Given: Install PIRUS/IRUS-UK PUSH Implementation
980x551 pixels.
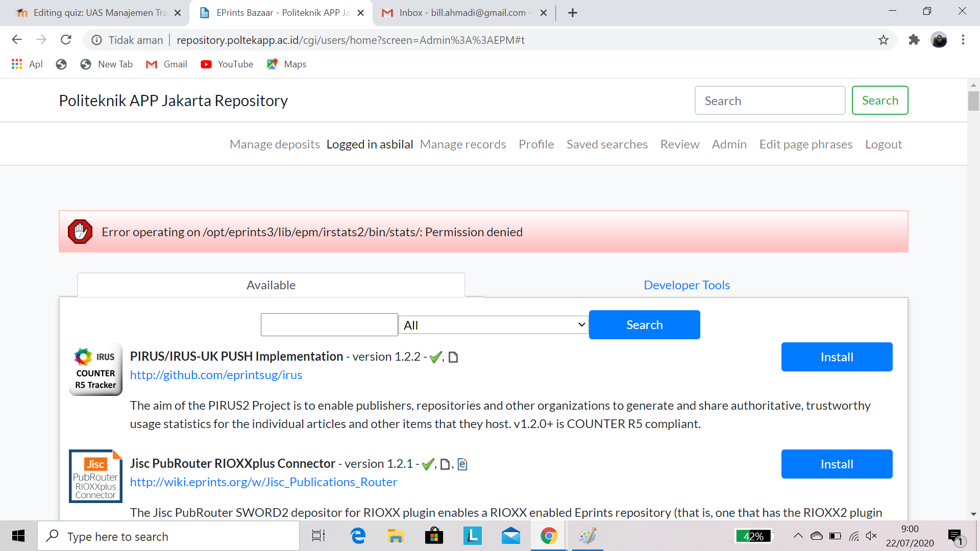Looking at the screenshot, I should 837,357.
